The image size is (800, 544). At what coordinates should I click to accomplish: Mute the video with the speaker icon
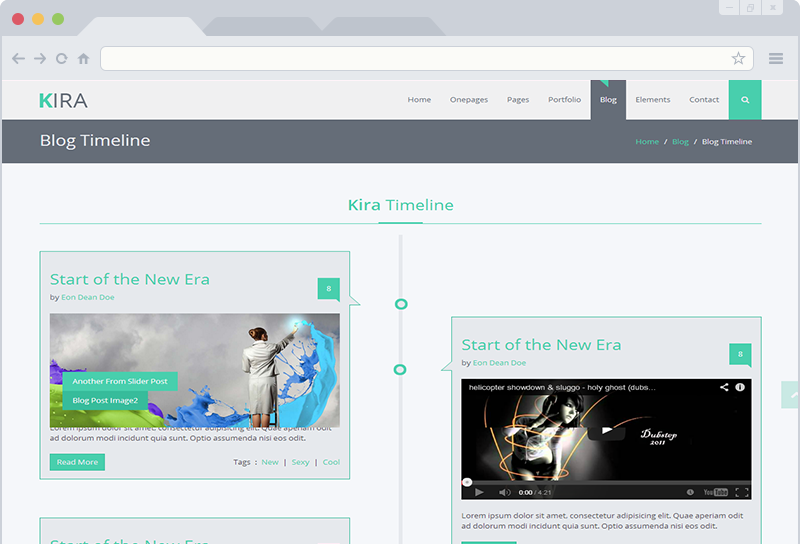pos(504,492)
